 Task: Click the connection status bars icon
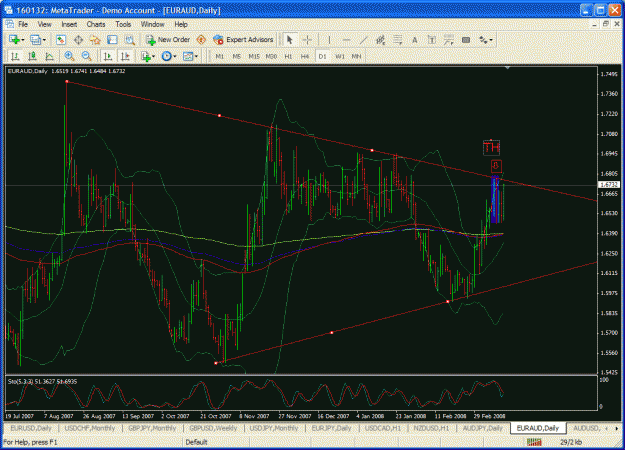[534, 442]
